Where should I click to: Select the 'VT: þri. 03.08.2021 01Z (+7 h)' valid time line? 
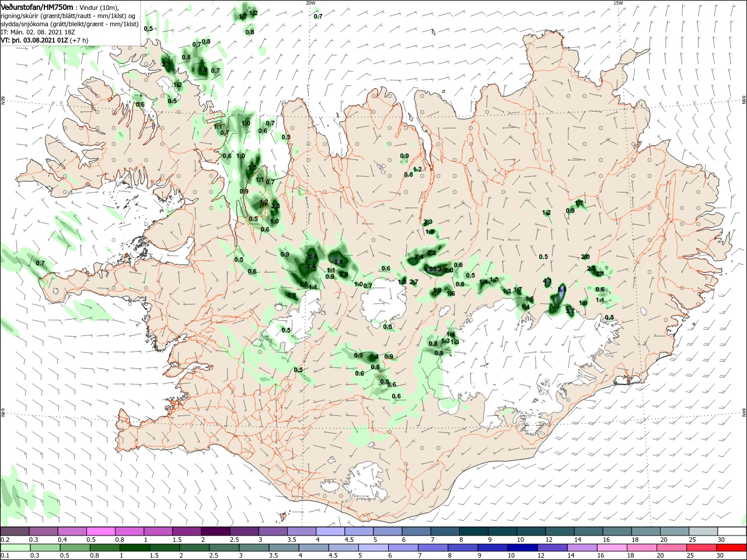pyautogui.click(x=45, y=40)
